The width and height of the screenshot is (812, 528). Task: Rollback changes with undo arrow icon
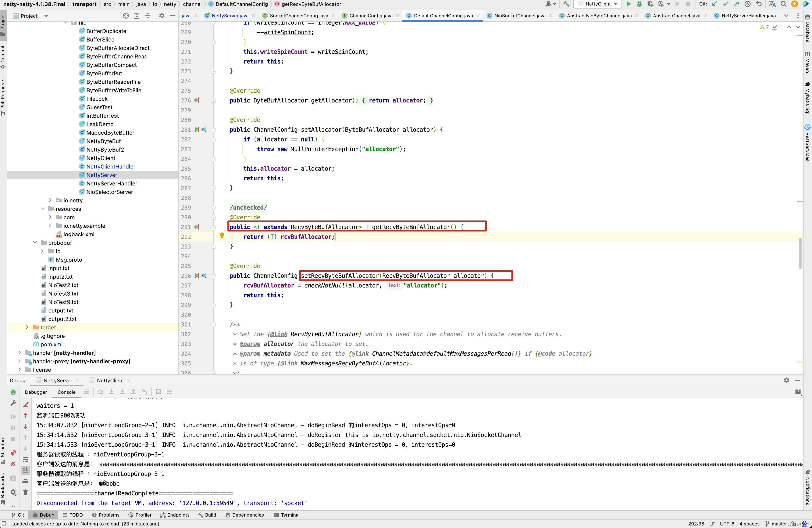[759, 4]
